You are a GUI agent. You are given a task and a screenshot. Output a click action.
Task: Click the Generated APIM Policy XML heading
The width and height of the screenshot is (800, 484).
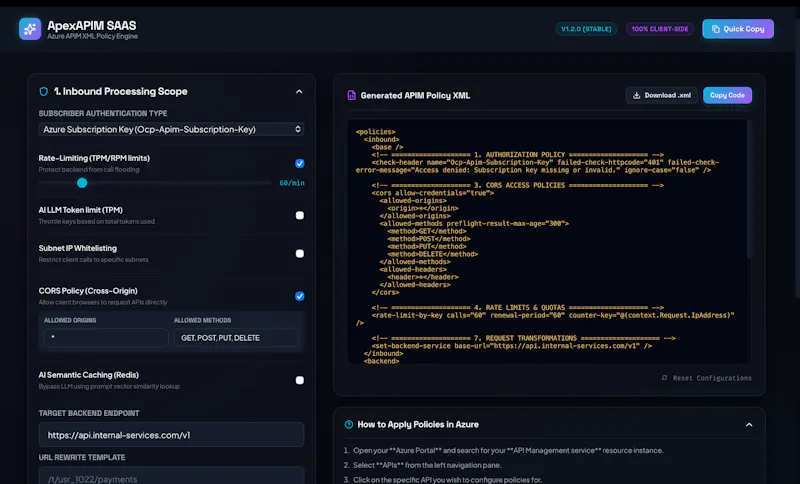coord(415,95)
